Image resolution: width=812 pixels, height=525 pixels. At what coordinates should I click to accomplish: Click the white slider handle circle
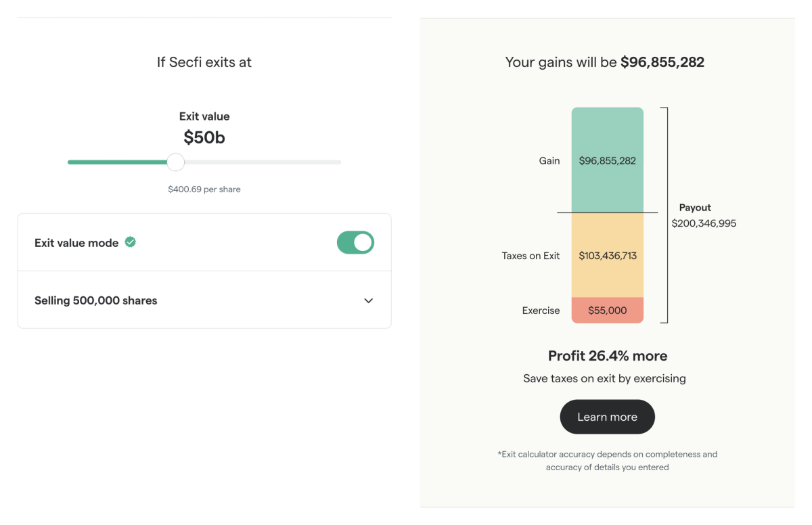175,162
